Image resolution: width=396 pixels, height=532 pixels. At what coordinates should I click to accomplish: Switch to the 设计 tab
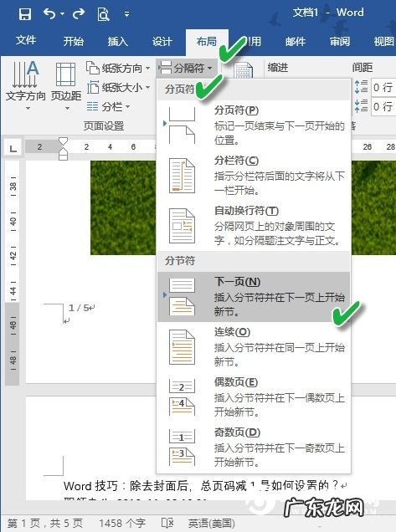162,41
